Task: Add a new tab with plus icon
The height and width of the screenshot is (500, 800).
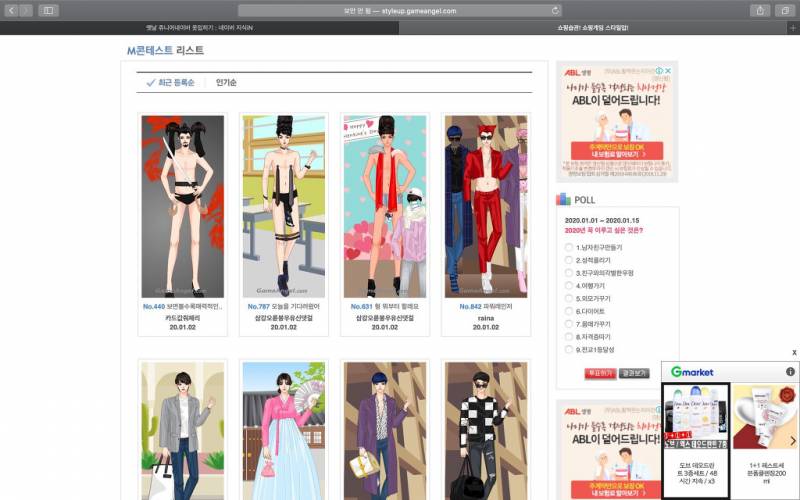Action: (793, 28)
